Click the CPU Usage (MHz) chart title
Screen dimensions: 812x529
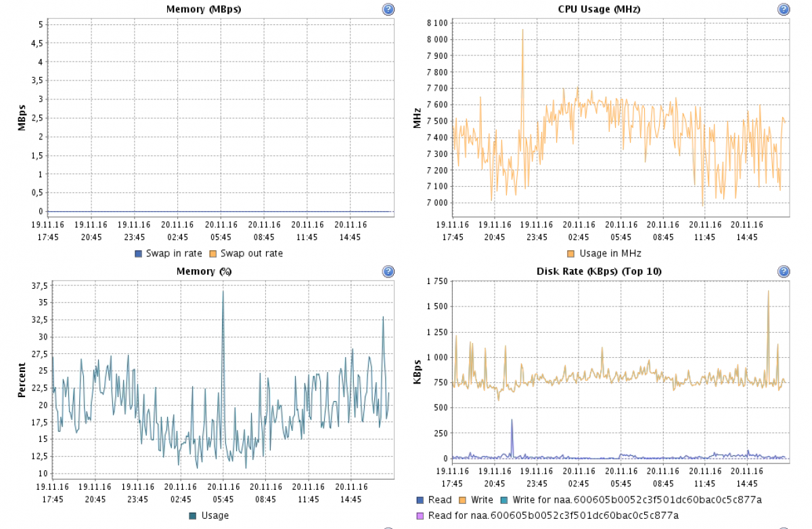click(x=599, y=9)
